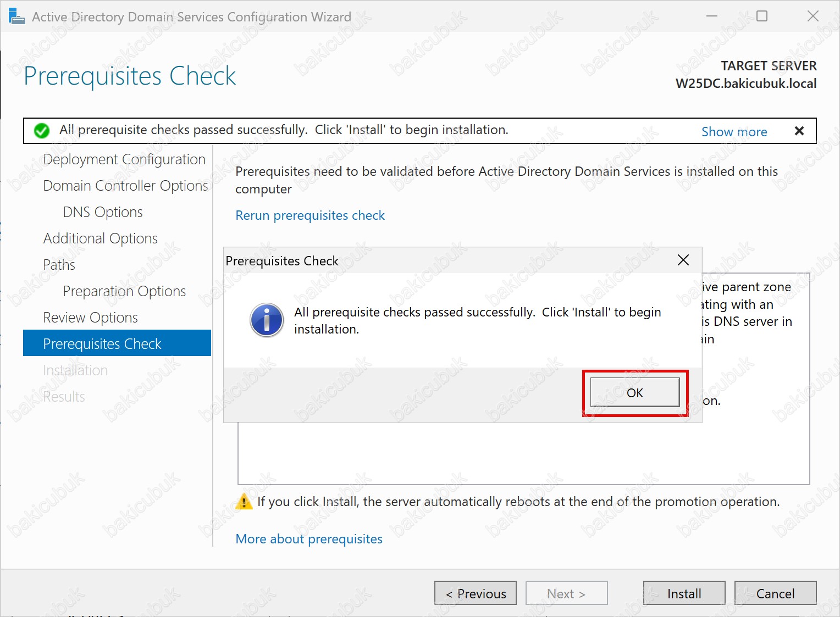840x617 pixels.
Task: Select the highlighted Prerequisites Check step
Action: [117, 343]
